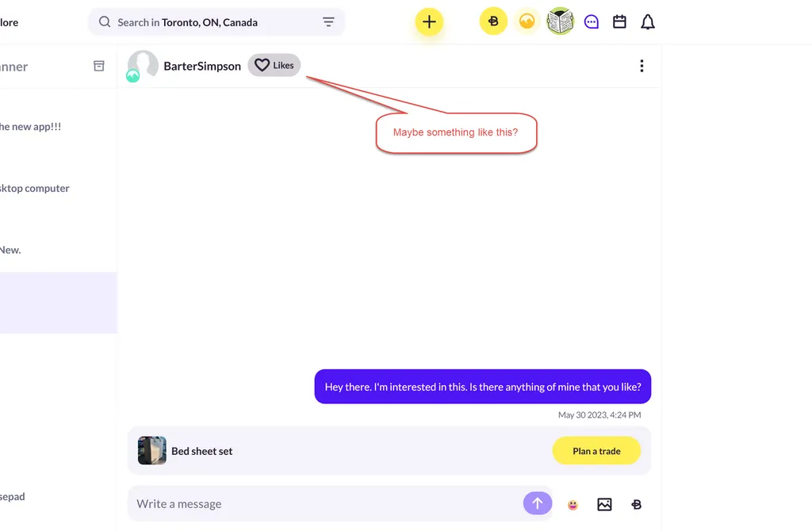Click the Plan a trade button
The height and width of the screenshot is (531, 812).
(x=596, y=450)
